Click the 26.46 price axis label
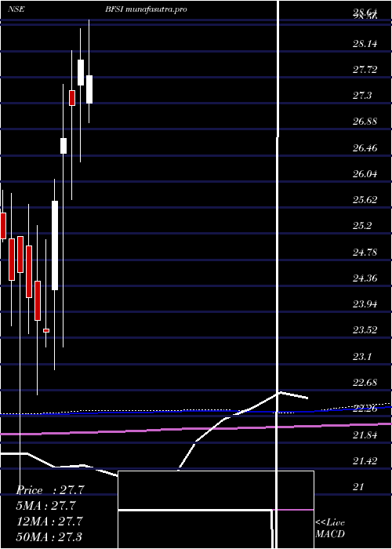392x549 pixels. coord(365,147)
